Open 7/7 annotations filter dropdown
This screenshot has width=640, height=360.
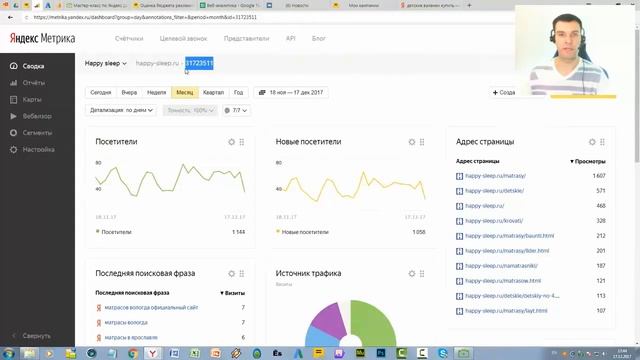236,110
